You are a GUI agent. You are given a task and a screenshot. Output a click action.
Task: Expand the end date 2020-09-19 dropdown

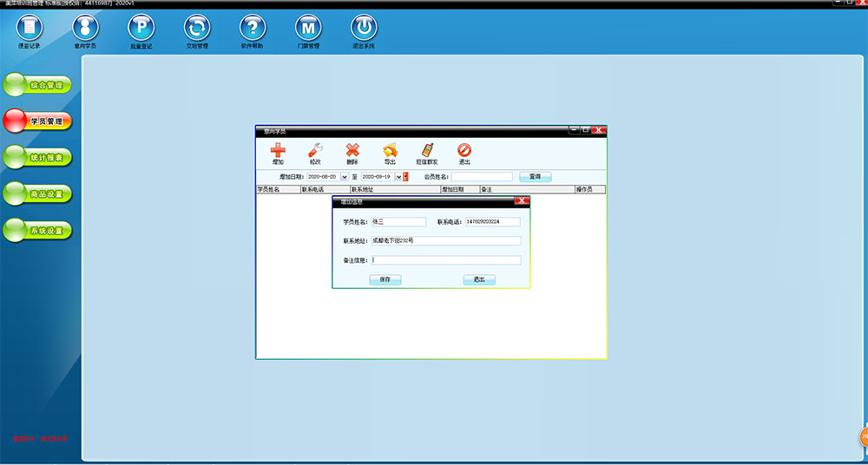coord(398,177)
